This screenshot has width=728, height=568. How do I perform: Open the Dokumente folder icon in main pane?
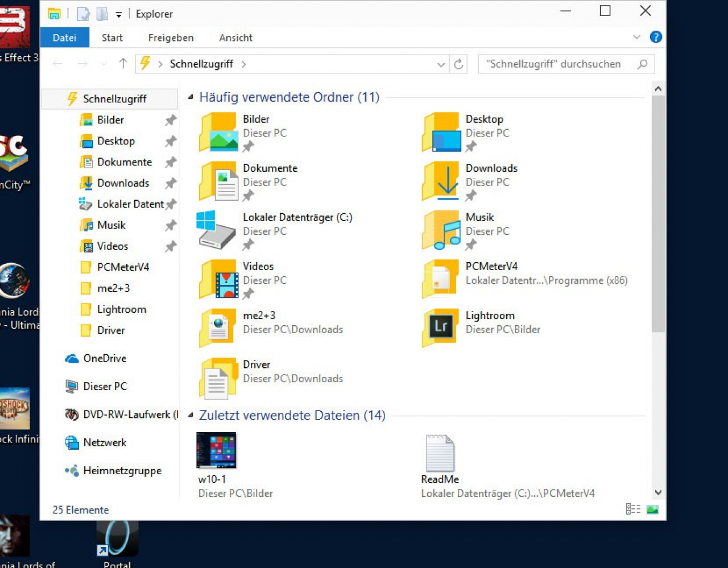tap(218, 181)
